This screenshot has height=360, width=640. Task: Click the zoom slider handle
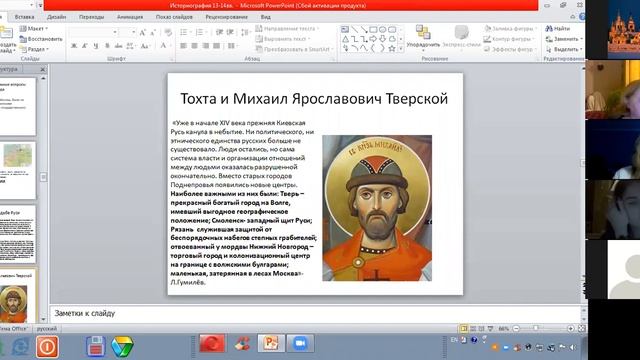(536, 328)
